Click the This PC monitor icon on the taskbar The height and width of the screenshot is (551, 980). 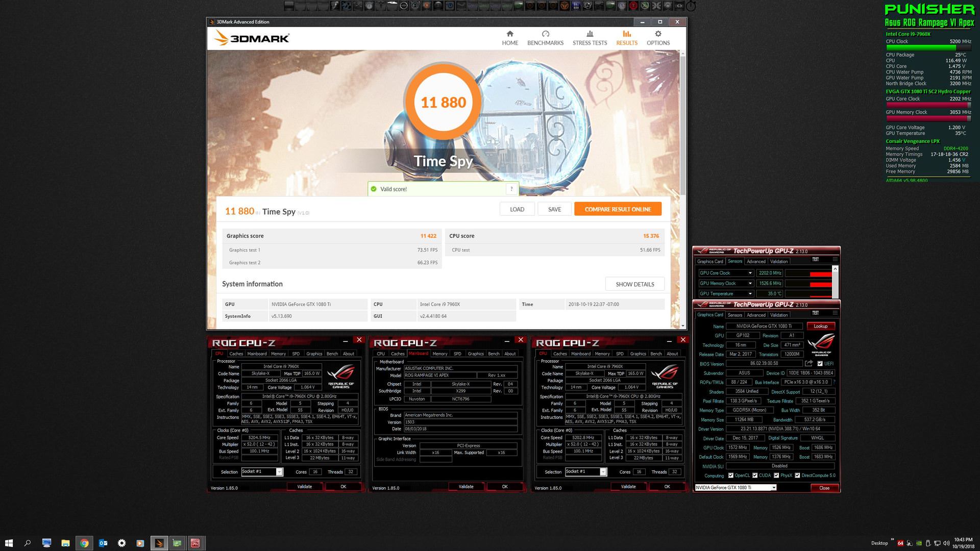46,543
